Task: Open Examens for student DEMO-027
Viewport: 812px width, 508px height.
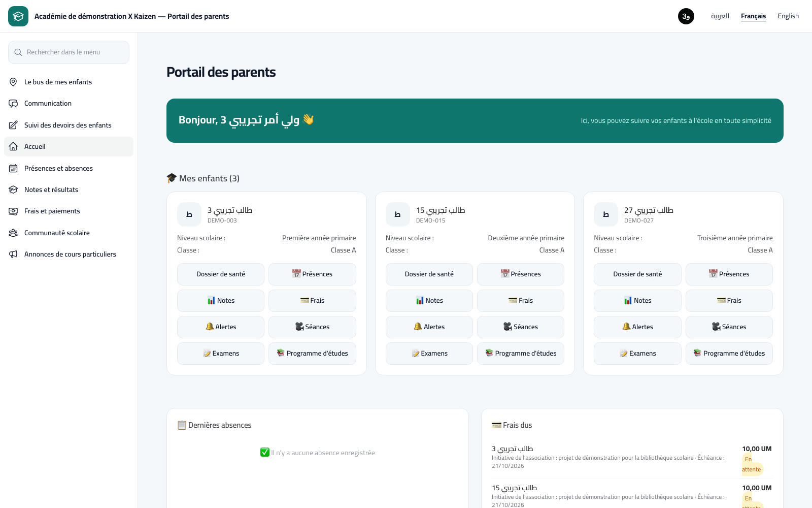Action: [637, 354]
